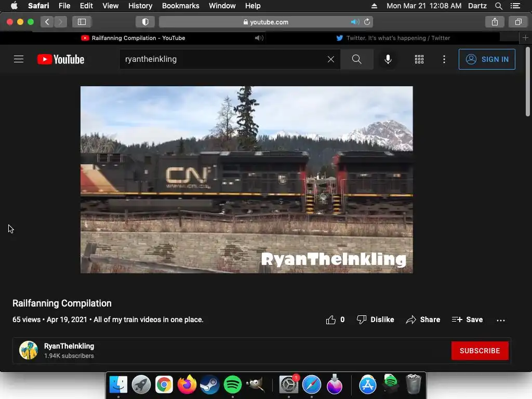The image size is (532, 399).
Task: Mute the tab using its speaker icon
Action: click(x=259, y=38)
